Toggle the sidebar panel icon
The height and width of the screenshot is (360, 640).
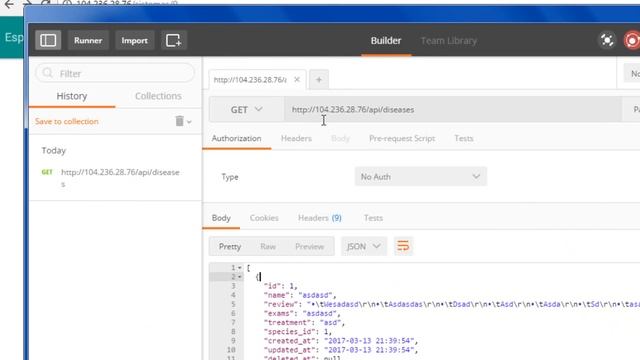(x=48, y=40)
